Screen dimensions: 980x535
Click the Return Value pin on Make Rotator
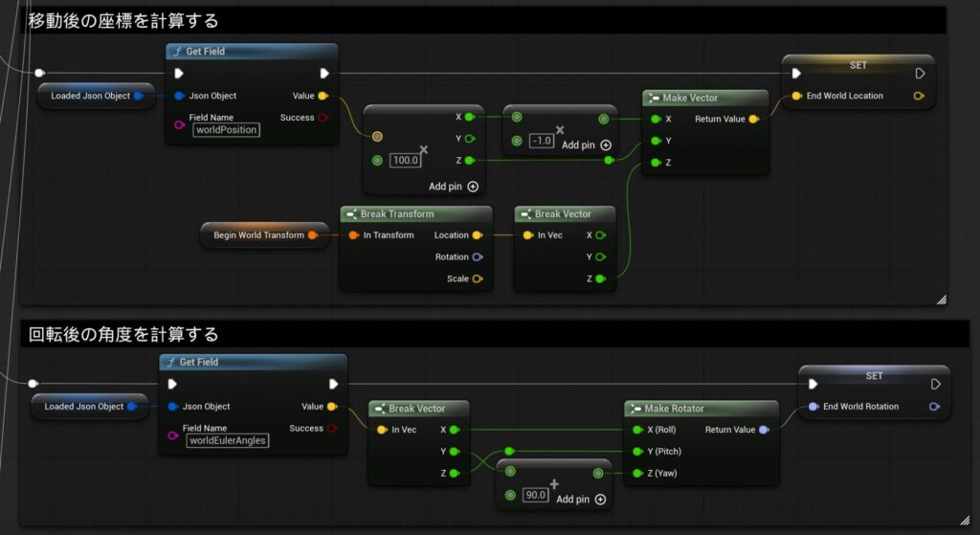[764, 430]
